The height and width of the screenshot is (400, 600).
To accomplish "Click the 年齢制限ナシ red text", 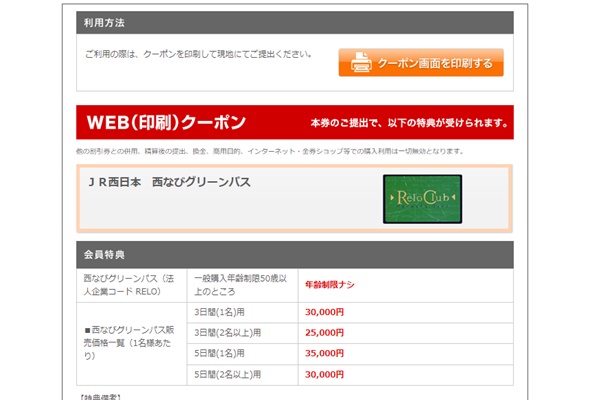I will pos(330,284).
